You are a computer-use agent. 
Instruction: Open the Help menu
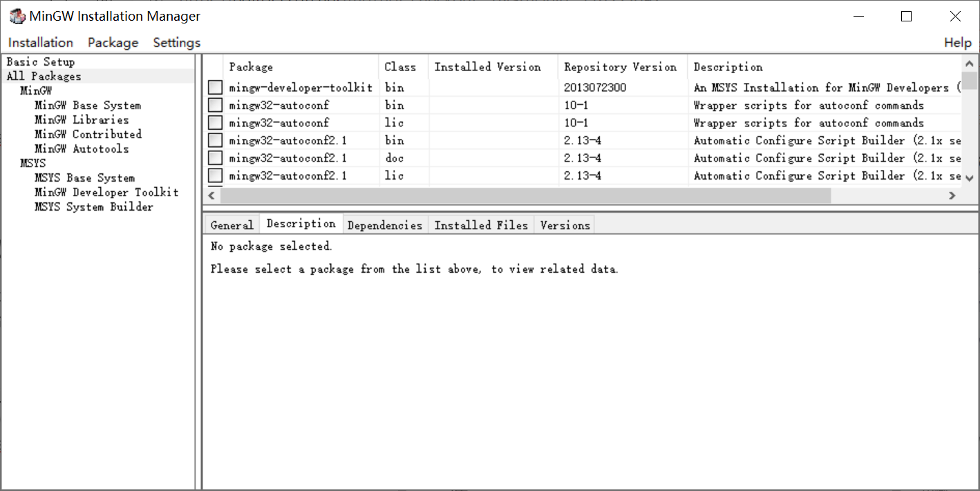coord(958,42)
